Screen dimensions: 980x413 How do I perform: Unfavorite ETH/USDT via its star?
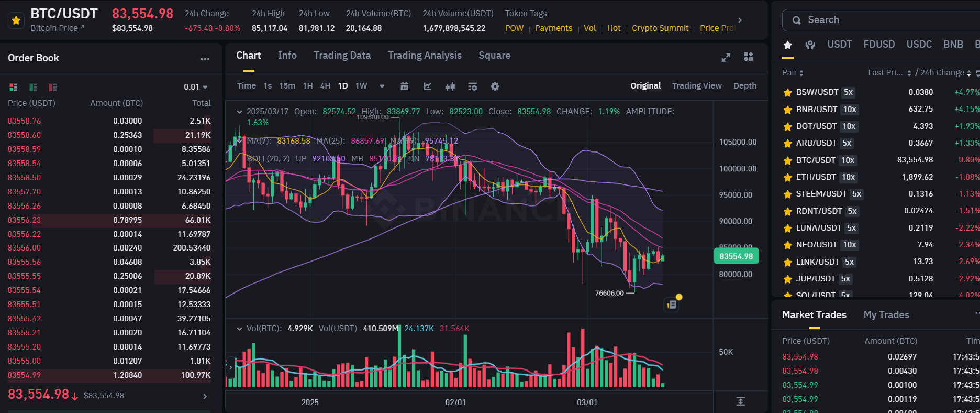pyautogui.click(x=787, y=178)
